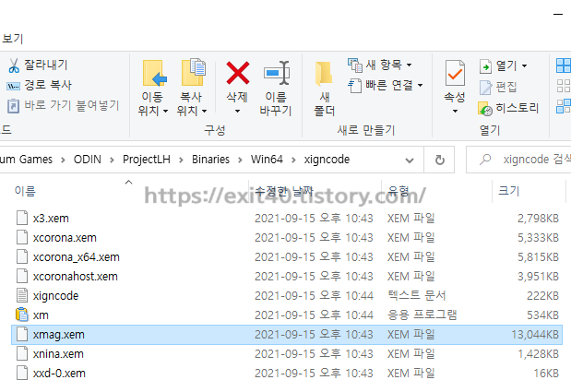The image size is (571, 392).
Task: Select the xmag.xem file row
Action: click(x=287, y=335)
